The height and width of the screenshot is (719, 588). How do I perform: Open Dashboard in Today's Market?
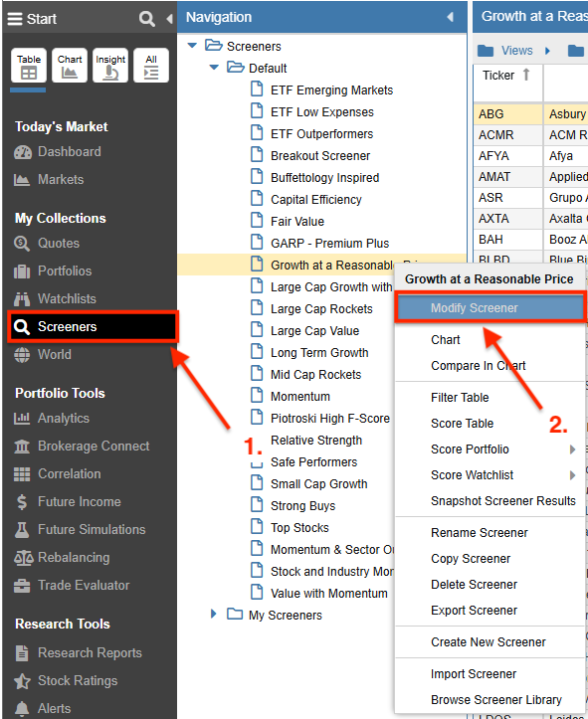coord(58,152)
